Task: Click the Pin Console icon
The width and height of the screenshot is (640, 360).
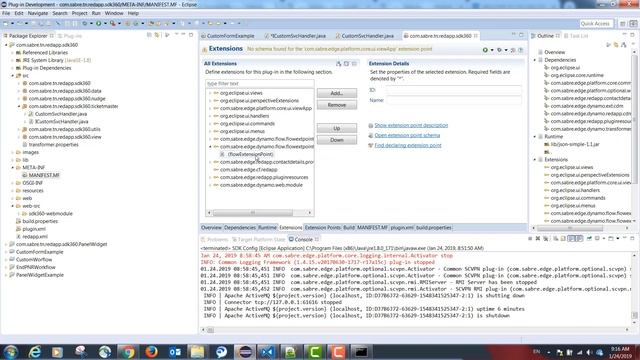Action: point(589,239)
